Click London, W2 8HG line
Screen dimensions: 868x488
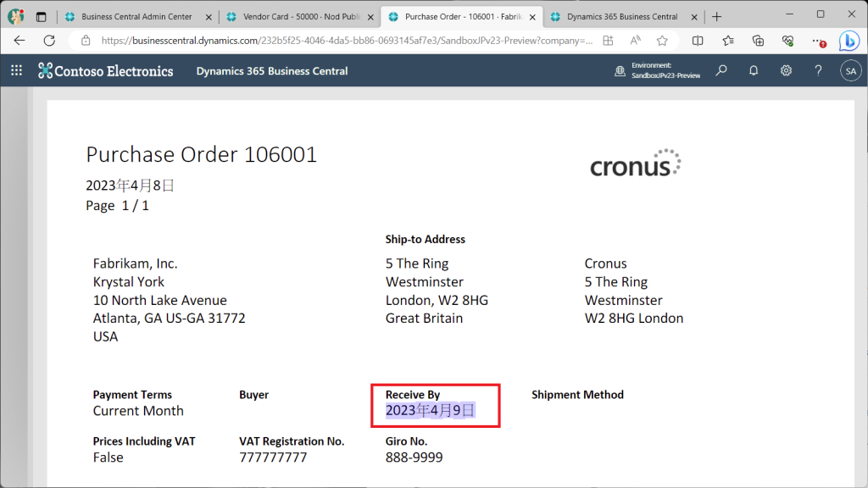(x=437, y=300)
